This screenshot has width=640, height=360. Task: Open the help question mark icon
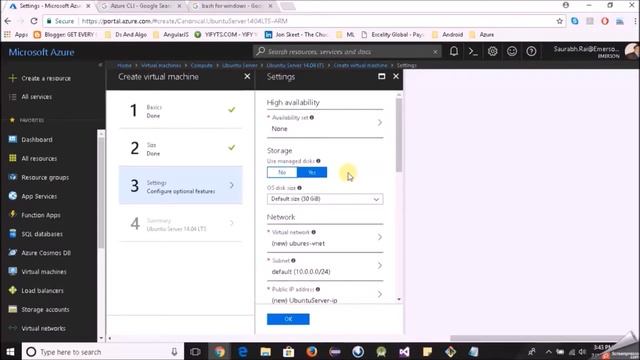tap(531, 51)
